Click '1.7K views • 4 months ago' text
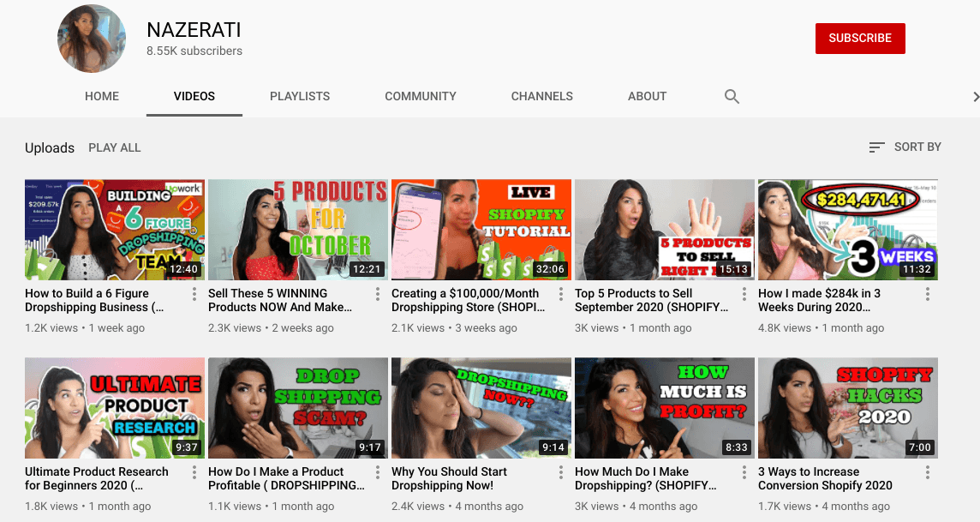This screenshot has width=980, height=522. pos(824,507)
